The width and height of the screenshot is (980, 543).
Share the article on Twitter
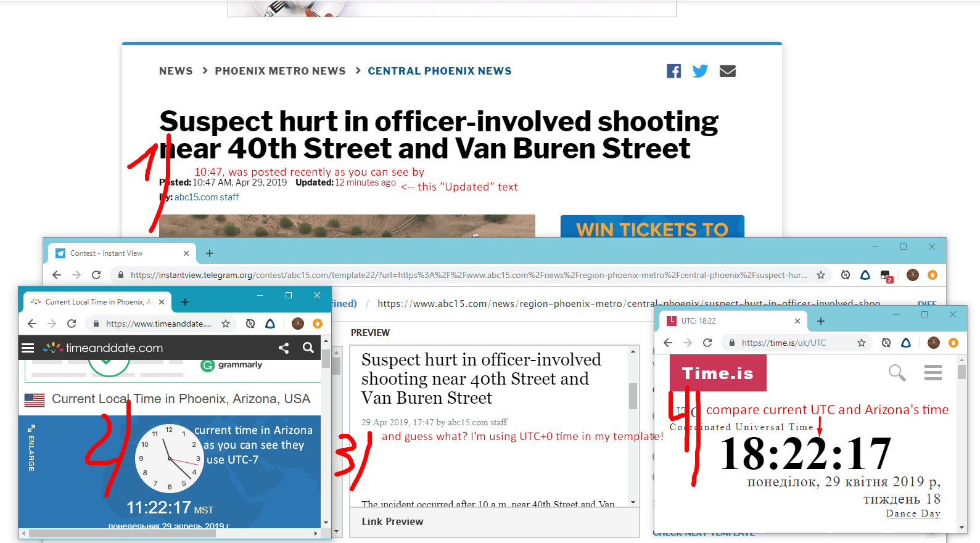click(700, 71)
